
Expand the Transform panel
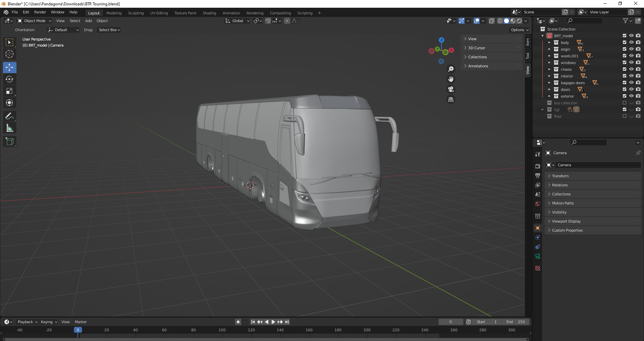(560, 176)
